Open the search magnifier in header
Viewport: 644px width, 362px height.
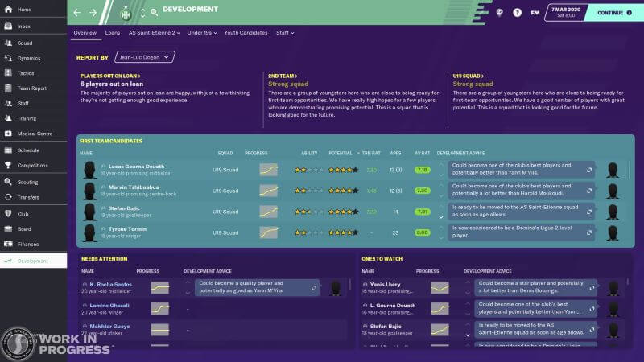(154, 13)
